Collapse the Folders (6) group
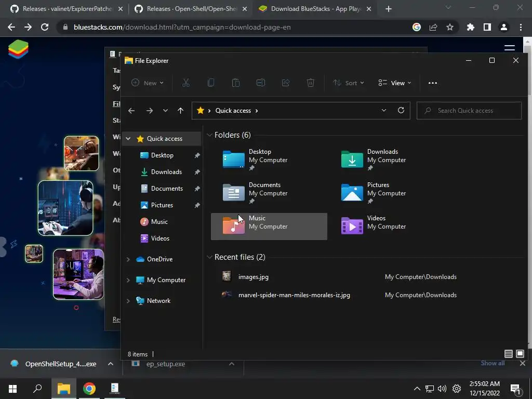 209,135
